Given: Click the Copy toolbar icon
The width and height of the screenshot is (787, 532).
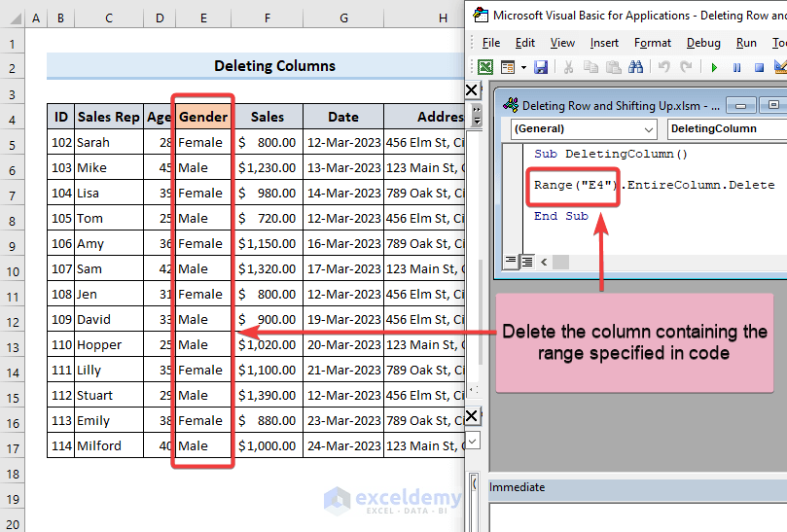Looking at the screenshot, I should (x=590, y=67).
